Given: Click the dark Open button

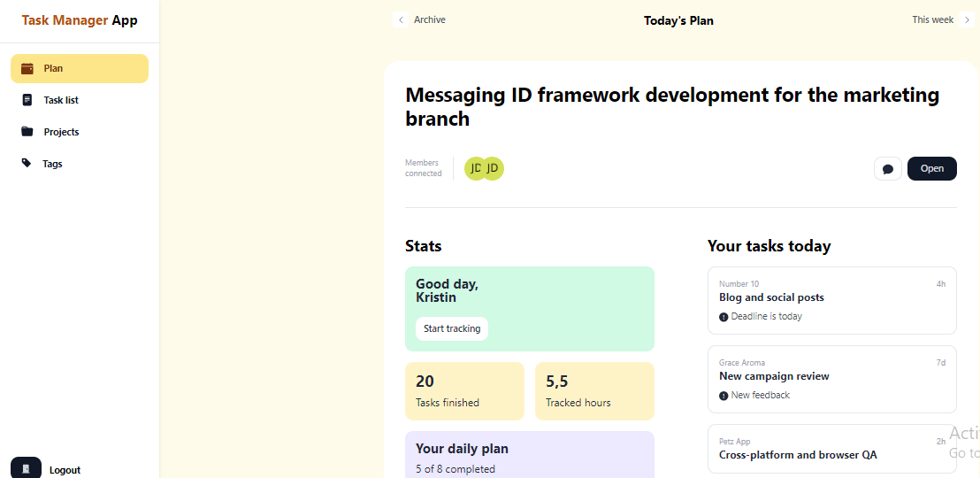Looking at the screenshot, I should [932, 168].
